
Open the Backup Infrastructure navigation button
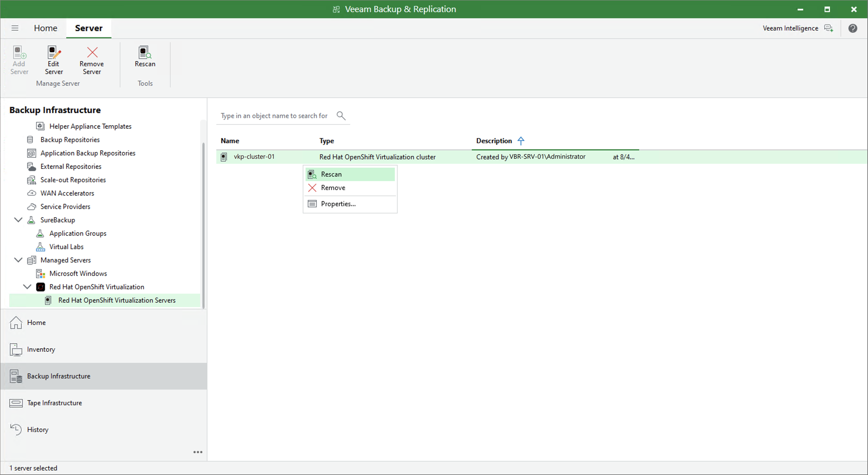(104, 376)
